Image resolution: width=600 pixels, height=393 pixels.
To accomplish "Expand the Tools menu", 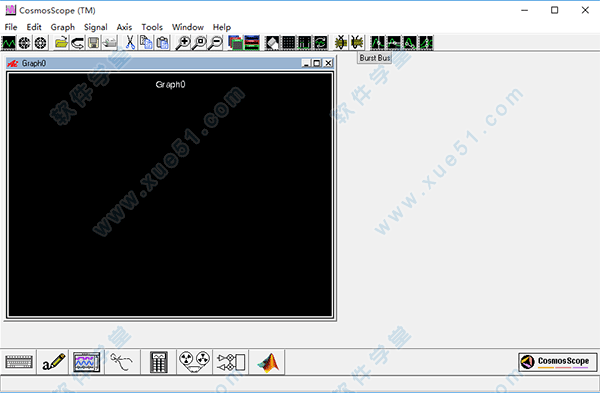I will pyautogui.click(x=152, y=27).
